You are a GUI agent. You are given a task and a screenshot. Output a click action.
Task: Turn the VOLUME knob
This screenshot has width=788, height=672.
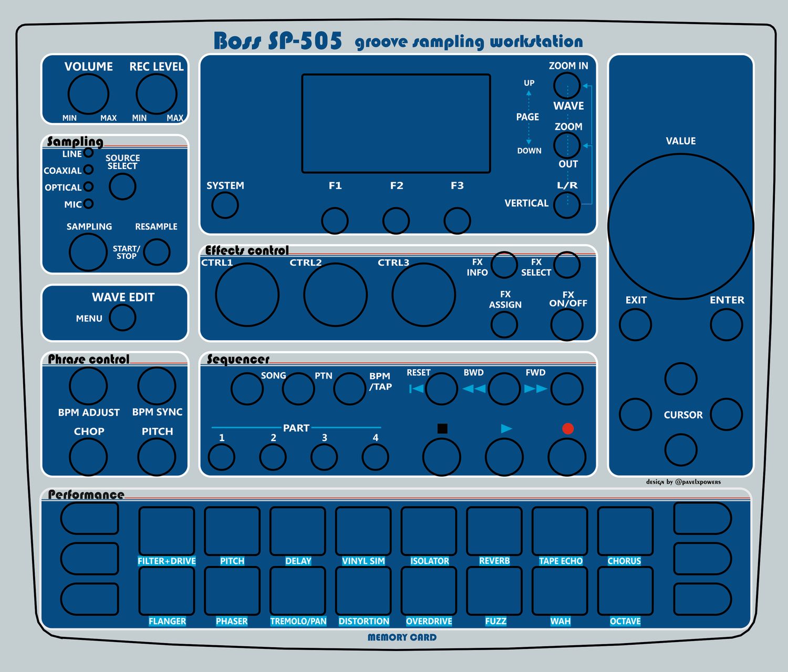coord(89,93)
